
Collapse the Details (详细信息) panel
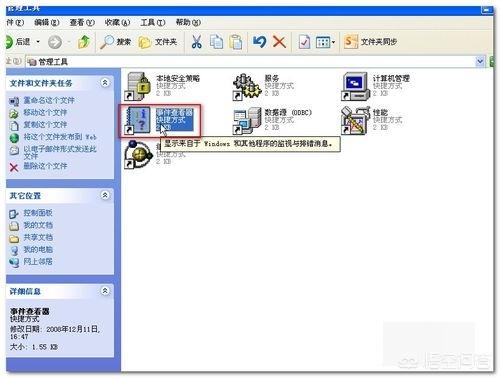(x=105, y=291)
